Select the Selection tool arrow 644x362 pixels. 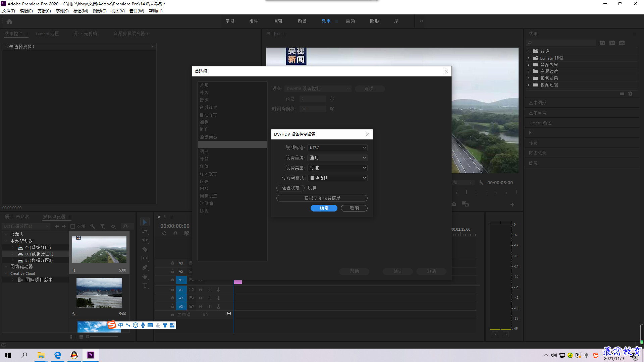tap(145, 222)
